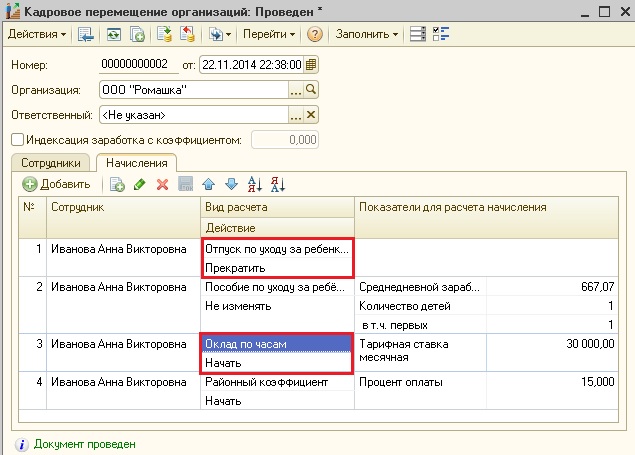Open the Ответственный selection ellipsis button

[x=296, y=115]
